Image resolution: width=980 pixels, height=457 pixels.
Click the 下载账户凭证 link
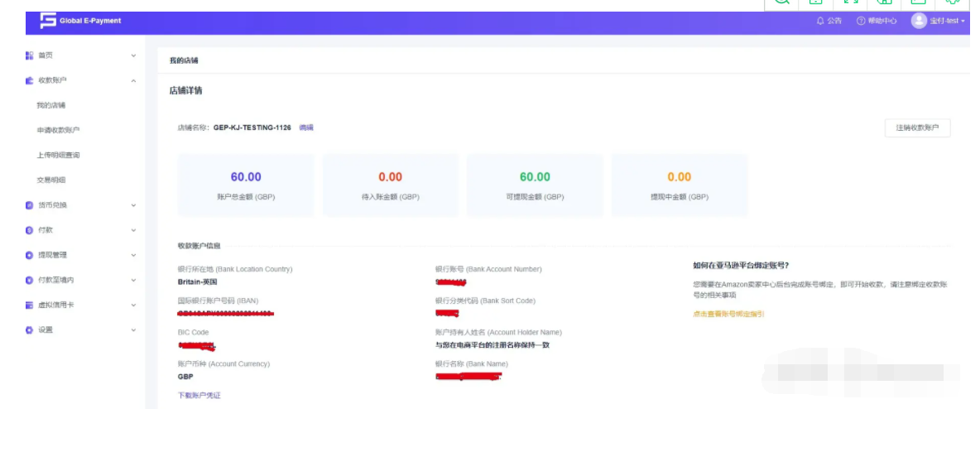click(x=199, y=396)
